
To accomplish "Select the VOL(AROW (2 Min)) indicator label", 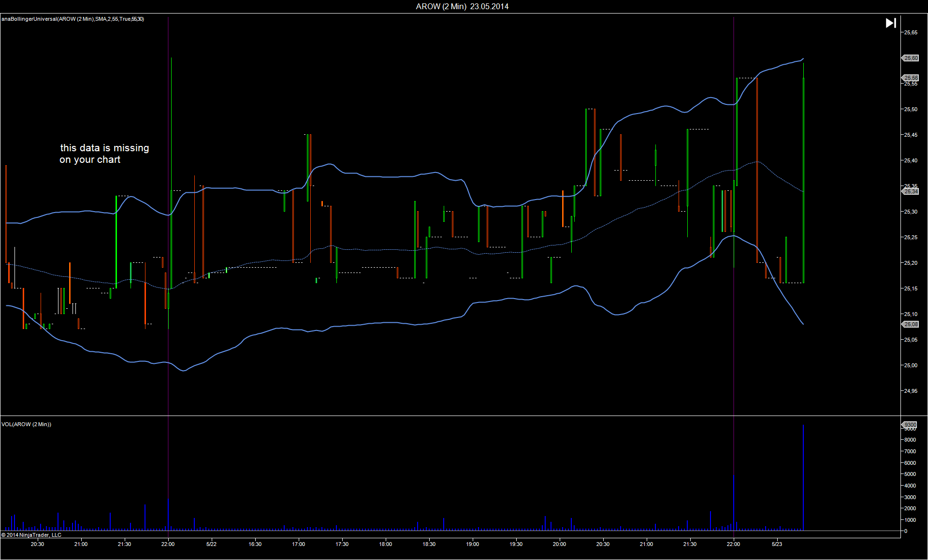I will pos(26,424).
